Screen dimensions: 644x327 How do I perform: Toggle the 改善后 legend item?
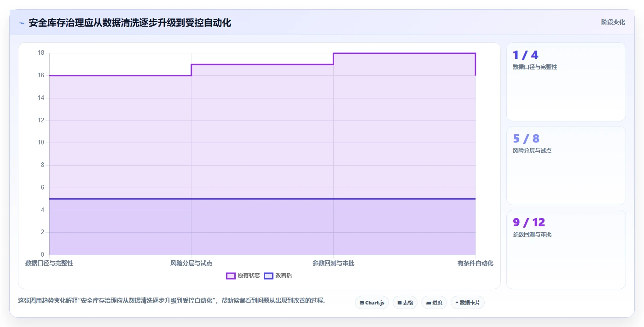pyautogui.click(x=278, y=275)
